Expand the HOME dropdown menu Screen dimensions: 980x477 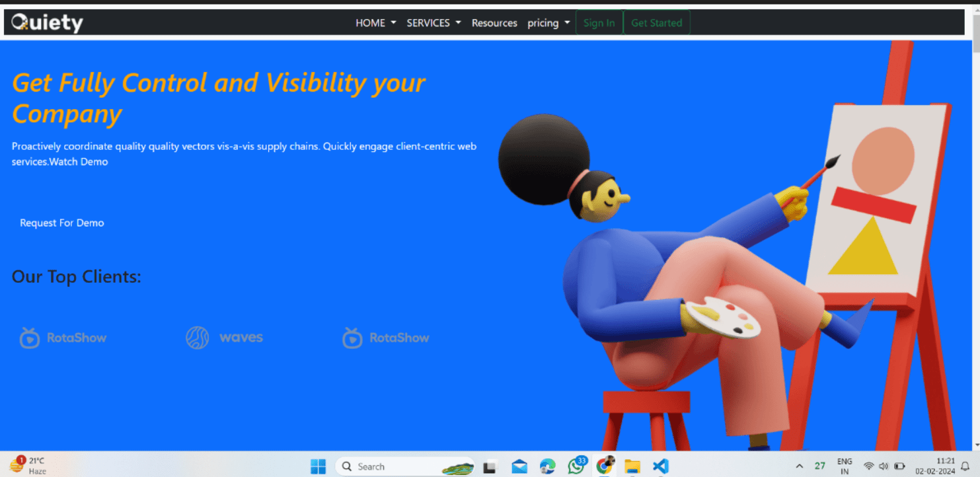[375, 23]
